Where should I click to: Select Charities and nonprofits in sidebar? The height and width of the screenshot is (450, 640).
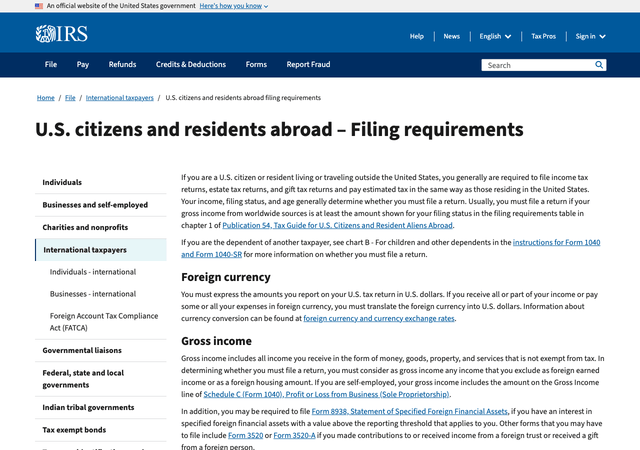(101, 227)
